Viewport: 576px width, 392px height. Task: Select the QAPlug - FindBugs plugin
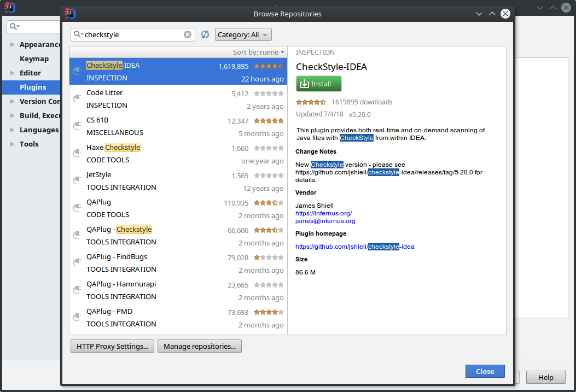[178, 263]
